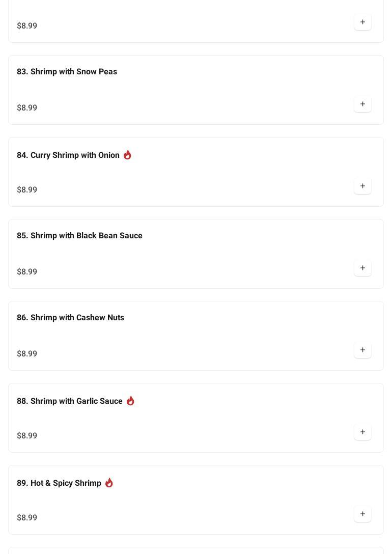Click the $8.99 price under Cashew Nuts shrimp
Image resolution: width=392 pixels, height=554 pixels.
click(x=27, y=354)
